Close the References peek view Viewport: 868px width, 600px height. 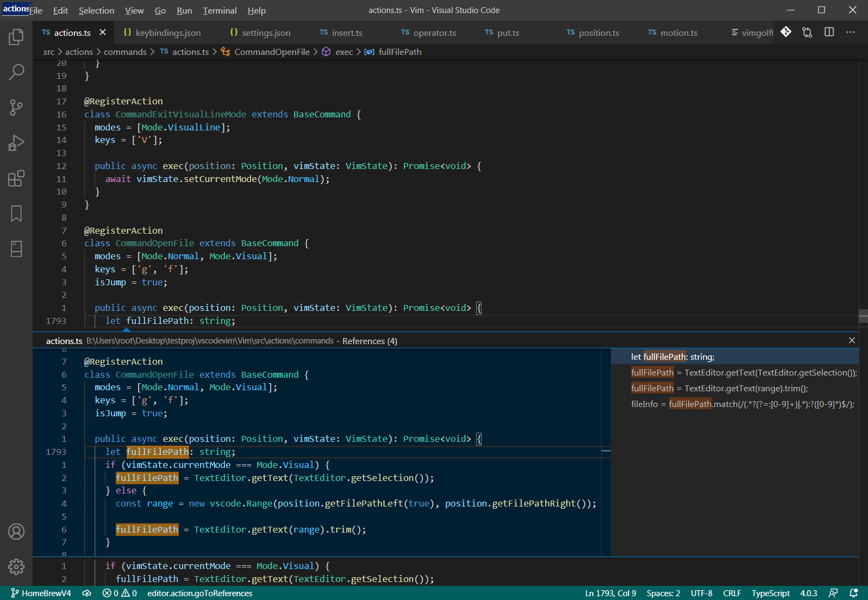coord(852,340)
